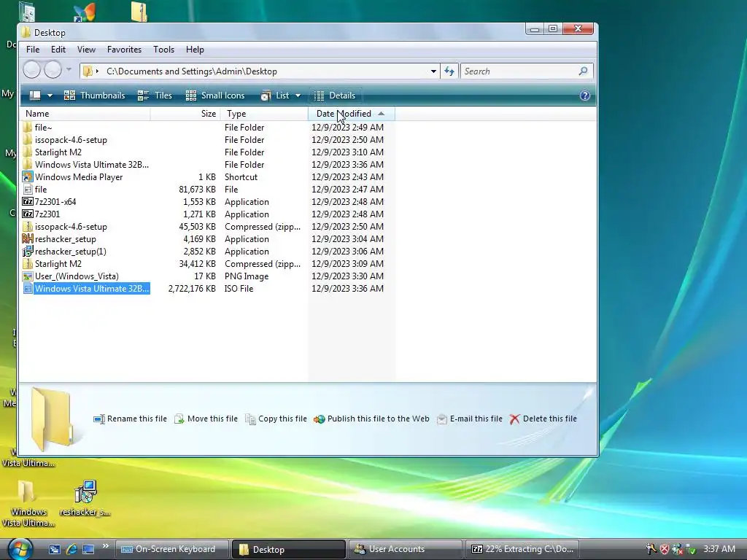Select the 7z2301 application icon
Viewport: 747px width, 560px height.
(28, 214)
